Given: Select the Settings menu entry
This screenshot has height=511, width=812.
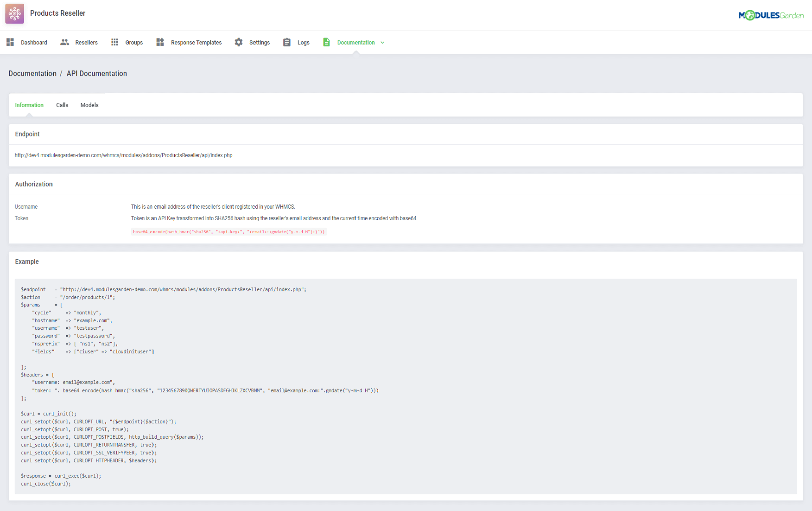Looking at the screenshot, I should point(259,42).
